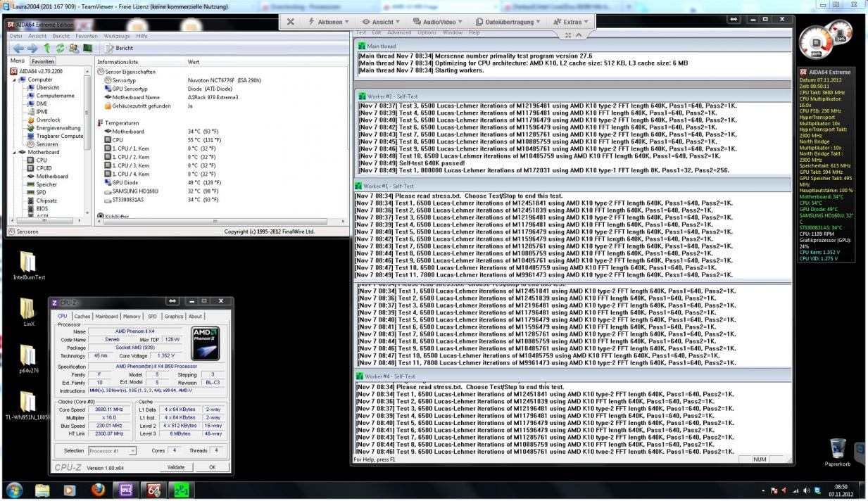
Task: Open Overclock page in AIDA64 tree
Action: click(44, 120)
